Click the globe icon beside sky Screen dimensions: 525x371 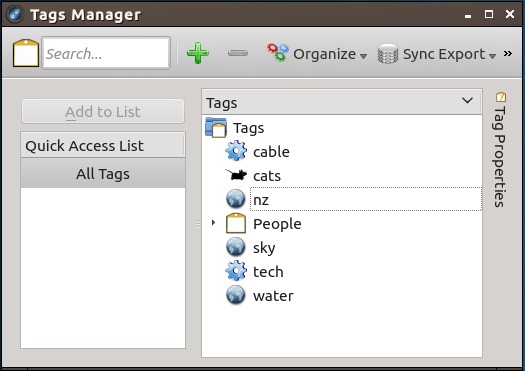tap(236, 247)
